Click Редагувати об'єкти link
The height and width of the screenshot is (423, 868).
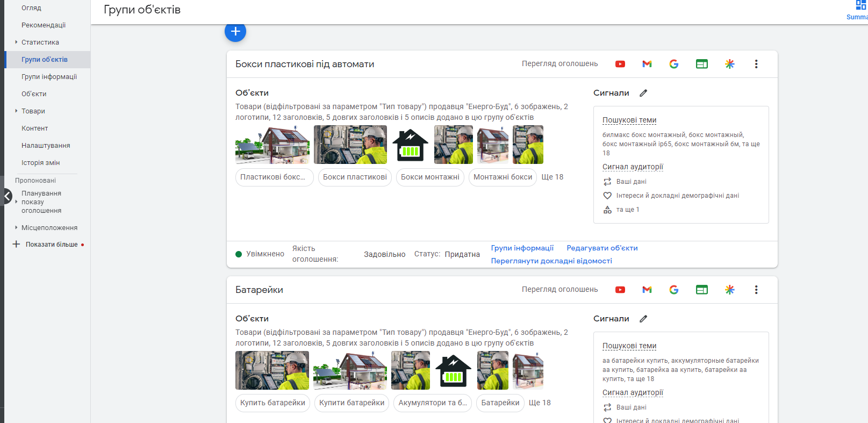(x=602, y=248)
